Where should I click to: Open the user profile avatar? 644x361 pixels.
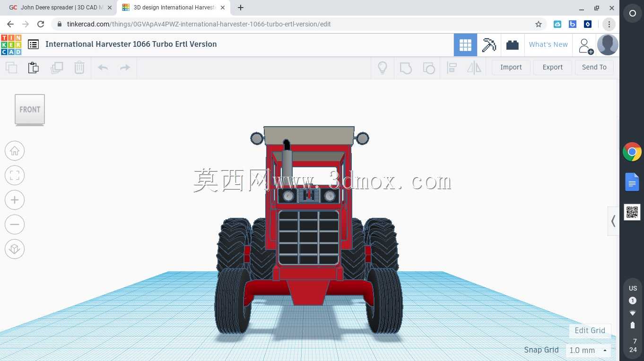608,45
